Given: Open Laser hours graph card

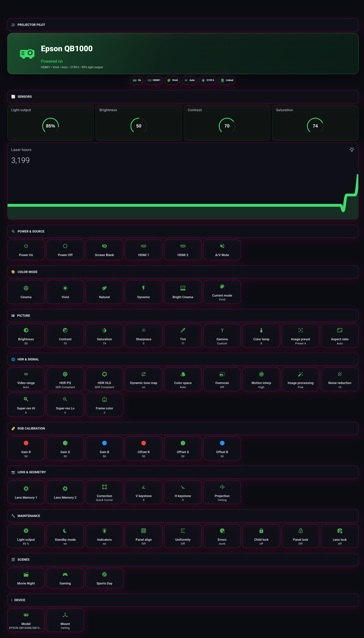Looking at the screenshot, I should 183,181.
